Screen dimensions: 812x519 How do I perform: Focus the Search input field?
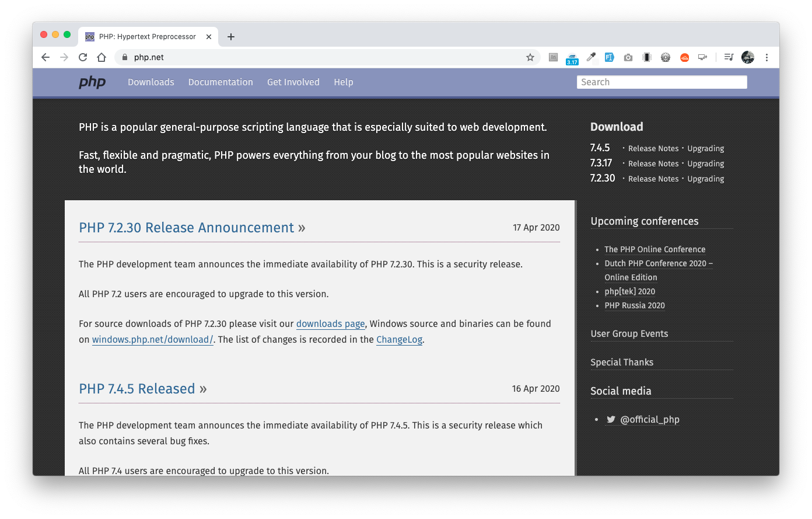662,82
